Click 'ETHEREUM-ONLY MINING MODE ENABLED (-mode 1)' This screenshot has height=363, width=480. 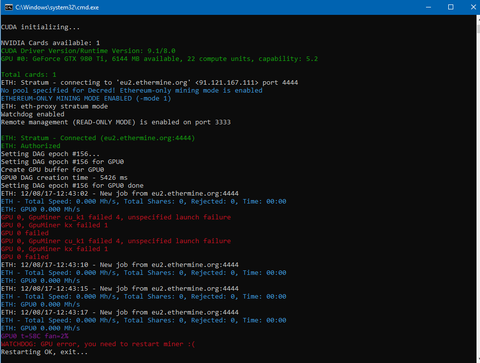(x=86, y=99)
